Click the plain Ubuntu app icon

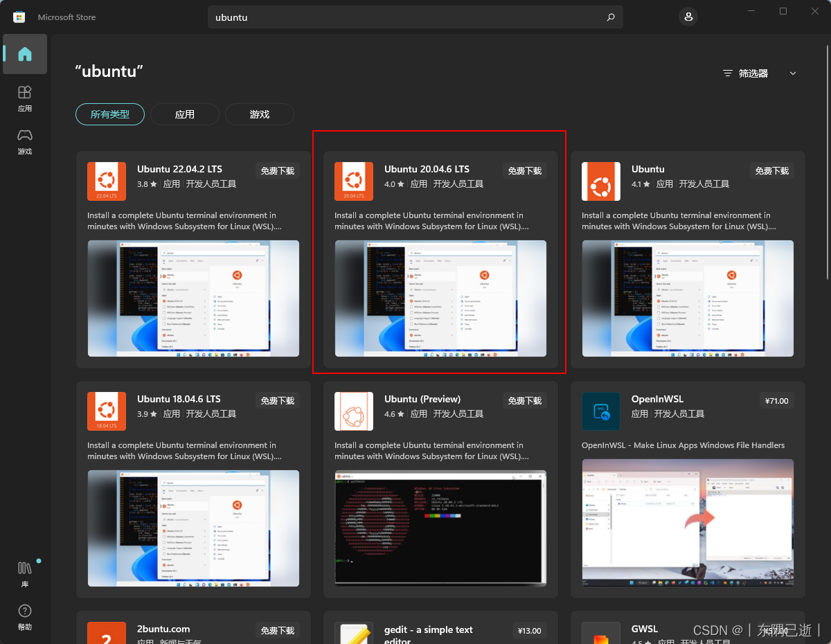[601, 181]
